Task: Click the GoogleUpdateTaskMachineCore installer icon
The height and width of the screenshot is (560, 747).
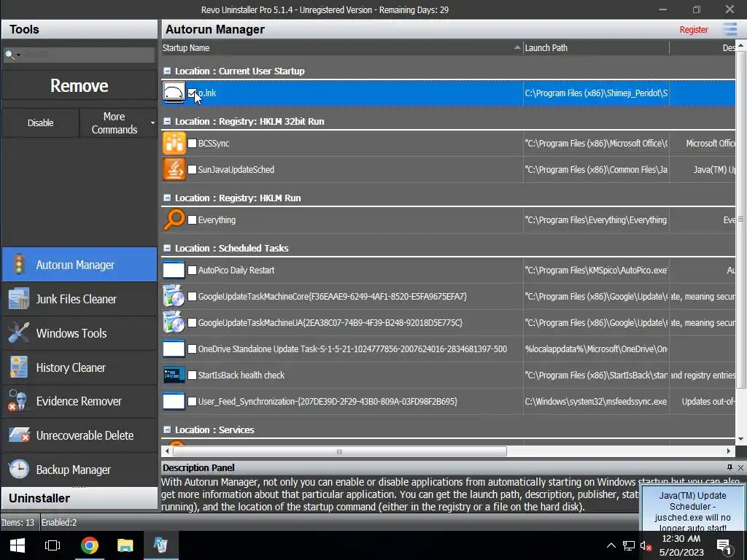Action: (174, 296)
